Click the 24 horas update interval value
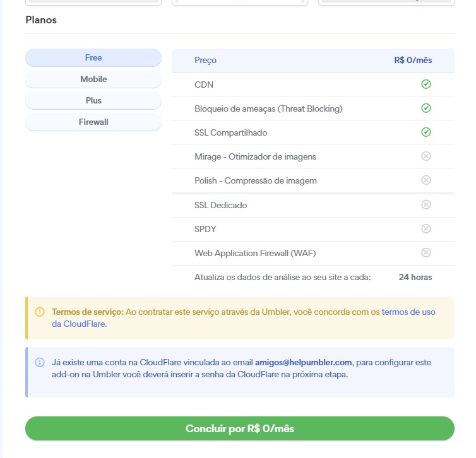Image resolution: width=476 pixels, height=458 pixels. (x=415, y=277)
